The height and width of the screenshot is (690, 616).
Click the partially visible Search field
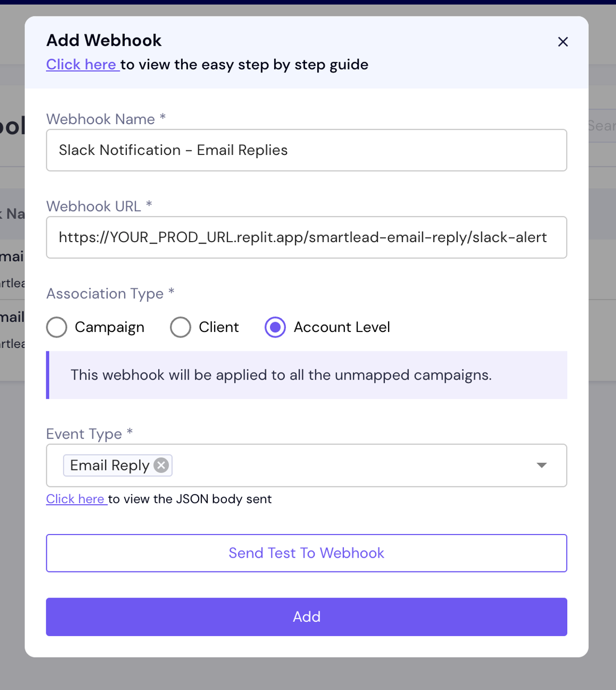(x=606, y=126)
